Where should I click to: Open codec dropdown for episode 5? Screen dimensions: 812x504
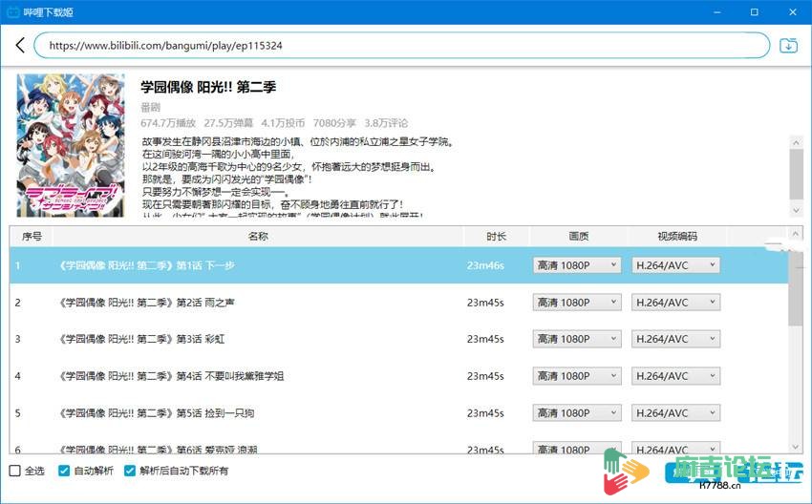coord(675,413)
